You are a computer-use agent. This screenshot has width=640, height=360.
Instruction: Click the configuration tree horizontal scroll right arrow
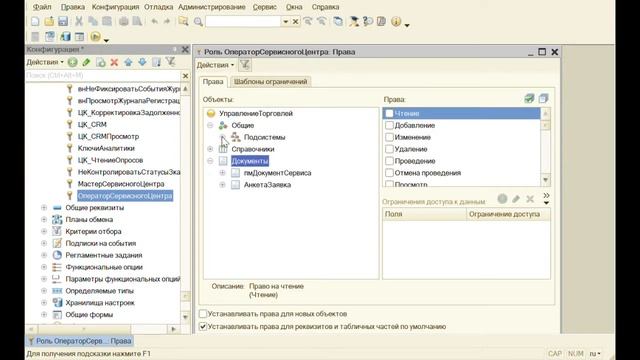[174, 329]
